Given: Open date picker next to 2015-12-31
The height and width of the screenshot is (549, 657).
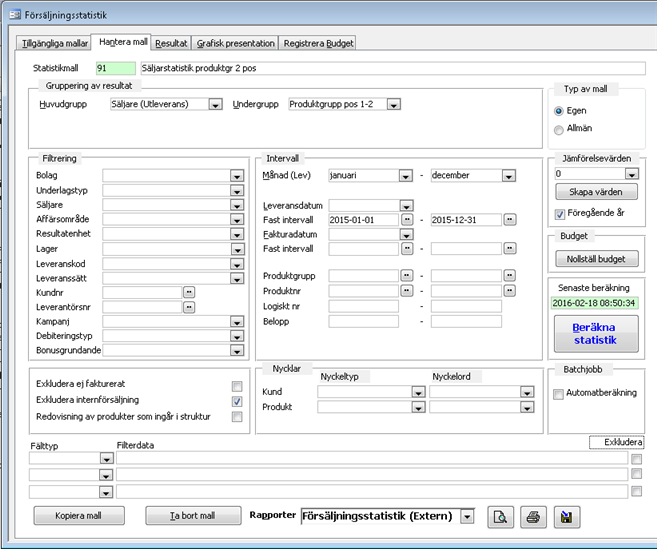Looking at the screenshot, I should (x=509, y=220).
